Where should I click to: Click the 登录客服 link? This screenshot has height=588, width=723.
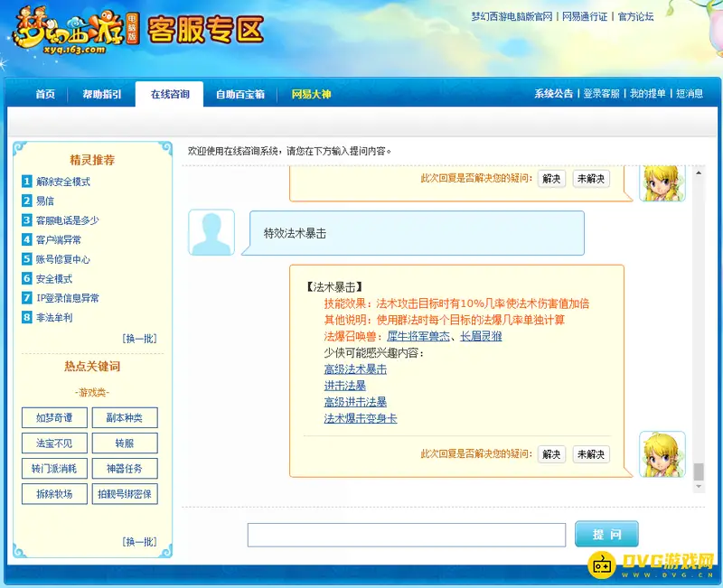[601, 94]
